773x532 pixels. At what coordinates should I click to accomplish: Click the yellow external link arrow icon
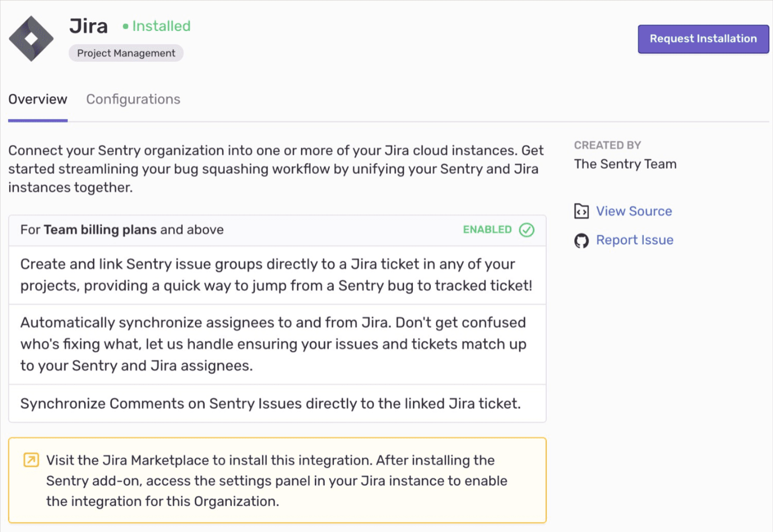pyautogui.click(x=31, y=459)
